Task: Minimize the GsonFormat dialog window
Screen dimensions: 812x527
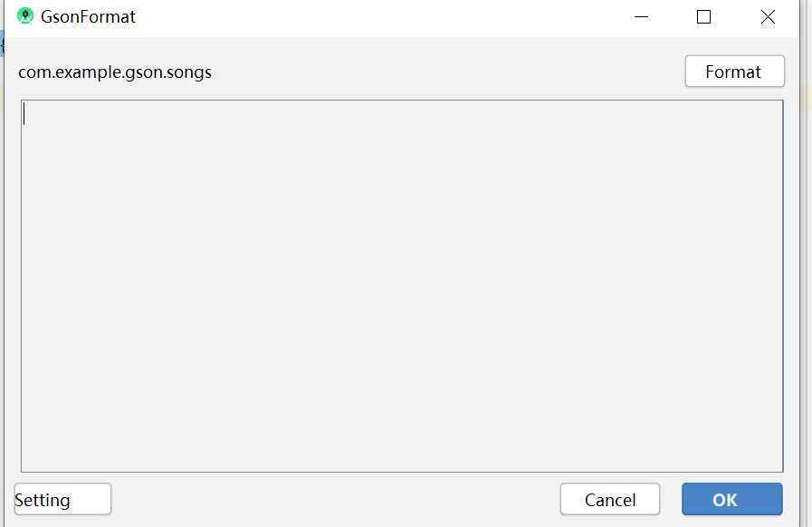Action: coord(641,16)
